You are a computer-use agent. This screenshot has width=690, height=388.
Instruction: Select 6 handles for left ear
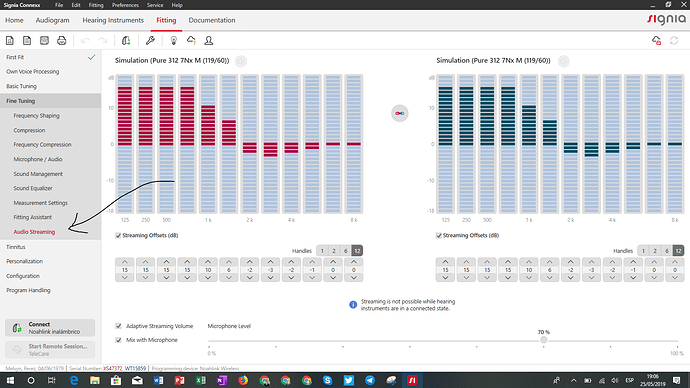pyautogui.click(x=345, y=251)
